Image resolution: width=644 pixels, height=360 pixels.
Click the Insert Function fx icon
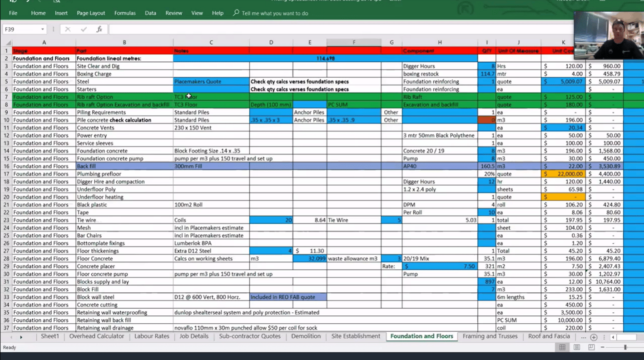99,30
